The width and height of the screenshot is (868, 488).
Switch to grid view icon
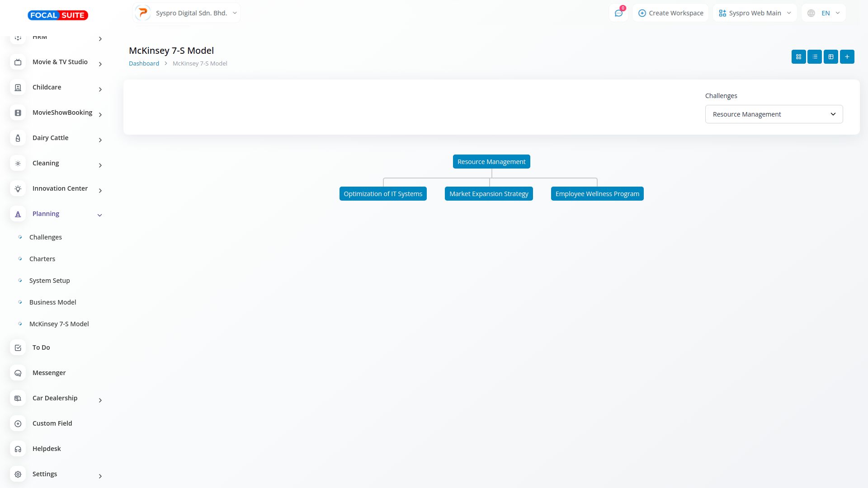798,57
